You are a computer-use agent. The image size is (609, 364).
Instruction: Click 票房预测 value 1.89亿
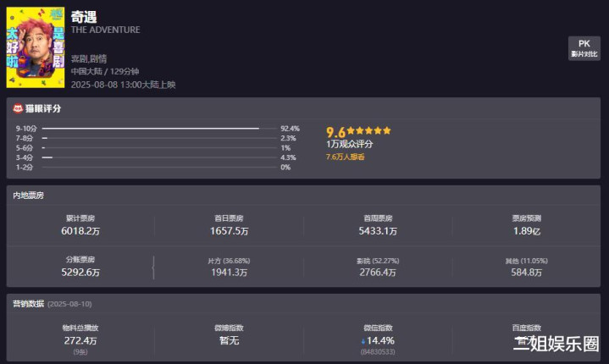click(x=527, y=231)
